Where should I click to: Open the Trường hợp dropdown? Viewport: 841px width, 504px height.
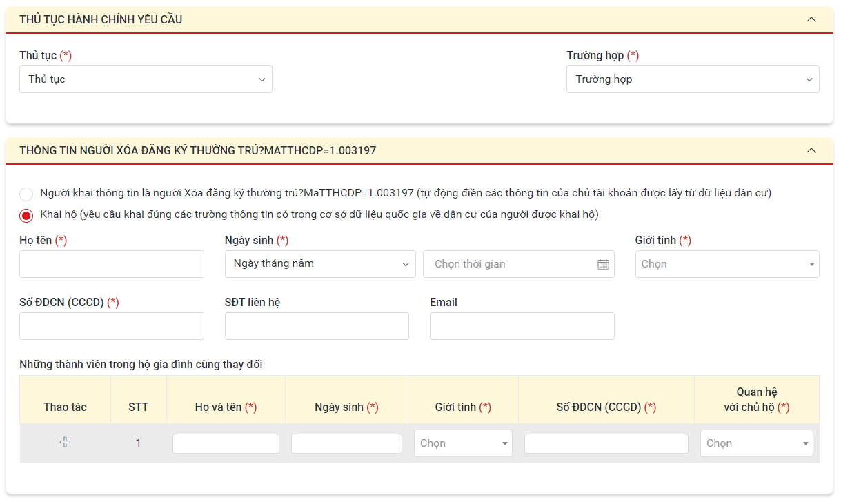[692, 79]
